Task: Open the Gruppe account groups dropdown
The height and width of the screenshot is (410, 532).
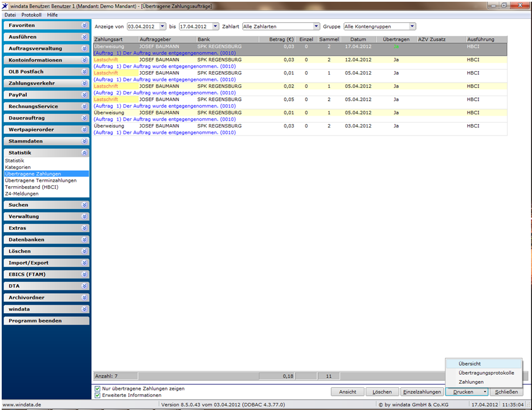Action: pos(412,26)
